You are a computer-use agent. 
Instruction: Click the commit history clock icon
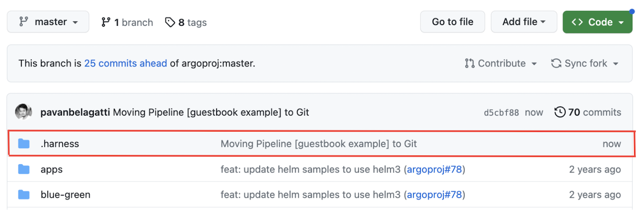[x=560, y=112]
